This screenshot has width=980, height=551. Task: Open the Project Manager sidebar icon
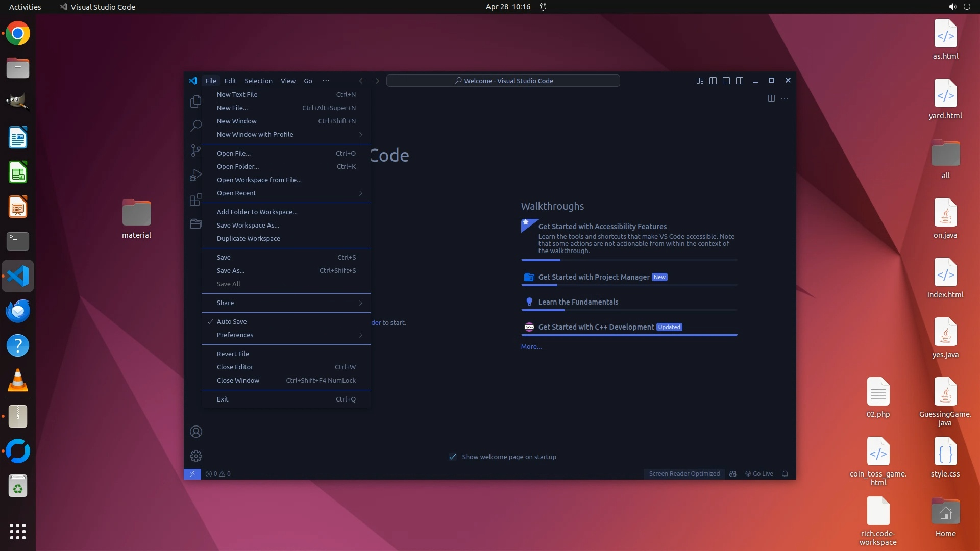pyautogui.click(x=195, y=224)
